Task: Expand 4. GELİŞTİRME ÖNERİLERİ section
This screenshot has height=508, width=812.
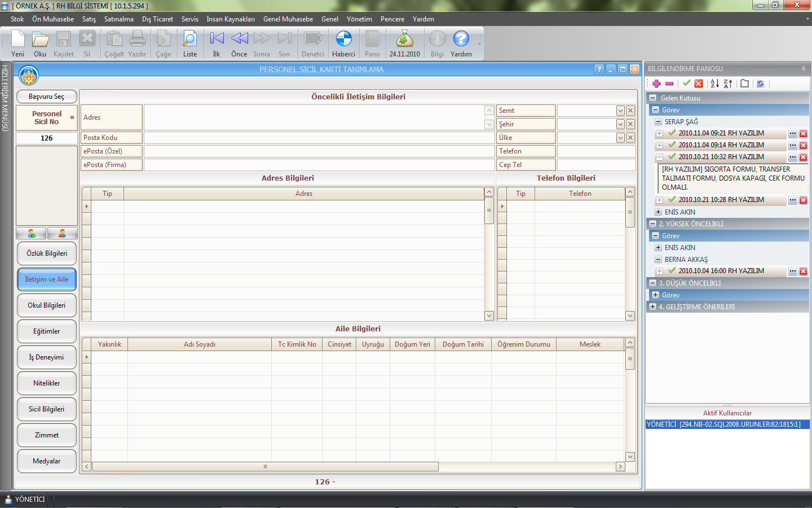Action: pos(653,307)
